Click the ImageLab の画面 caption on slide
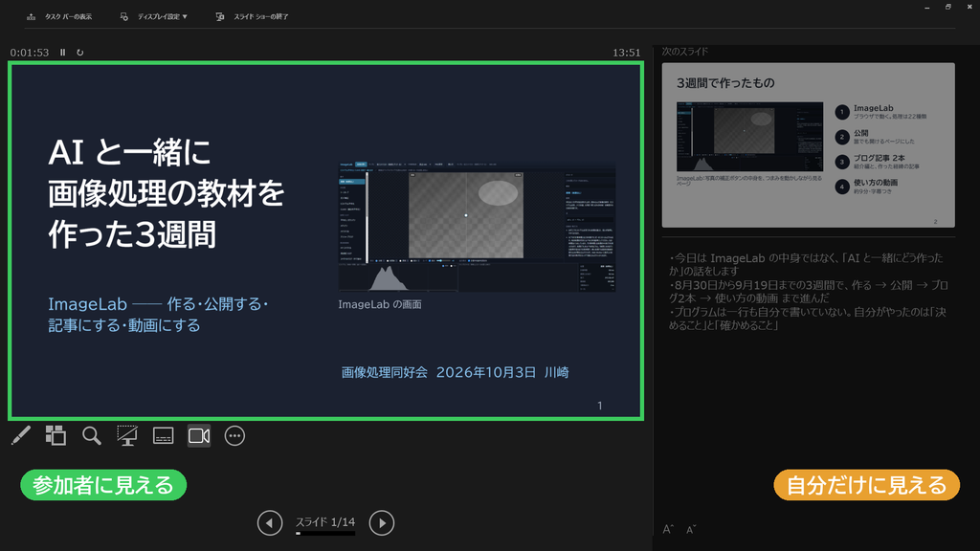The width and height of the screenshot is (980, 551). click(380, 304)
